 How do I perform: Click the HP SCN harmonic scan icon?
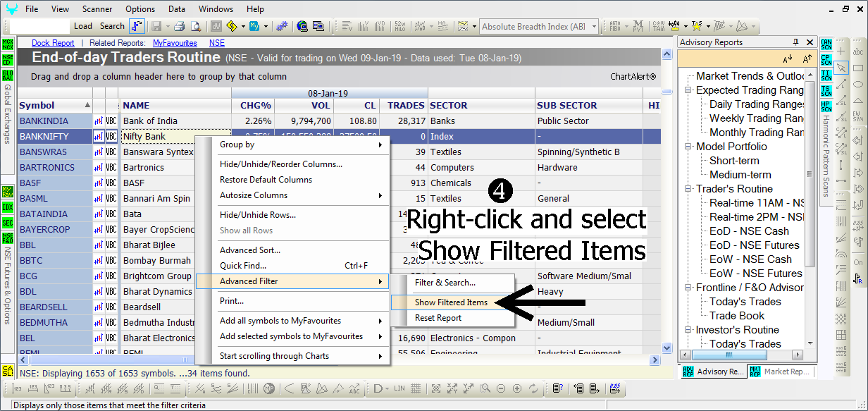pos(826,106)
